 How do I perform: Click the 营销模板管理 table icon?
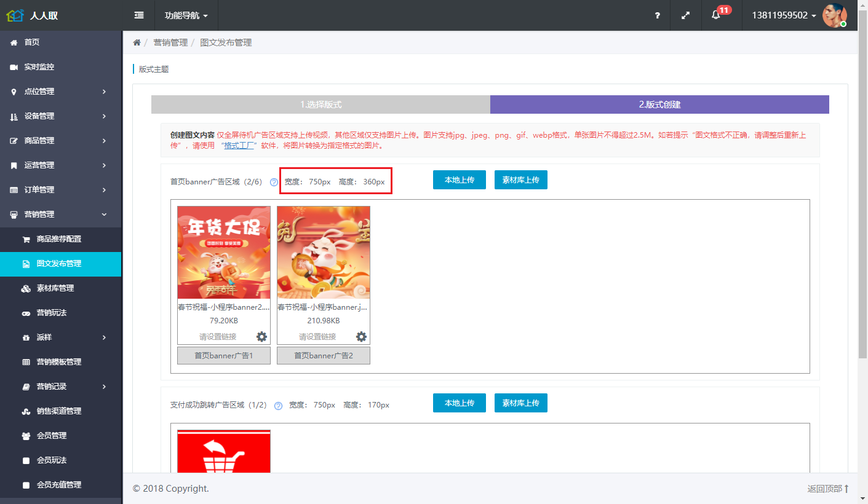pyautogui.click(x=26, y=362)
